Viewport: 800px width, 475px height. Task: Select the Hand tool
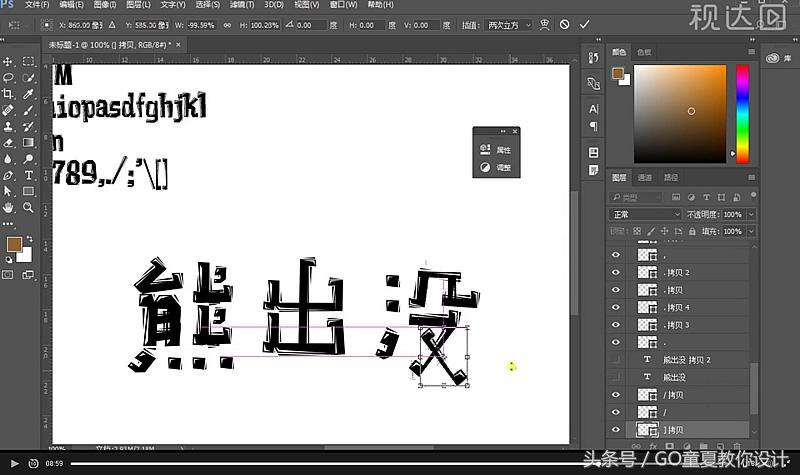(8, 207)
